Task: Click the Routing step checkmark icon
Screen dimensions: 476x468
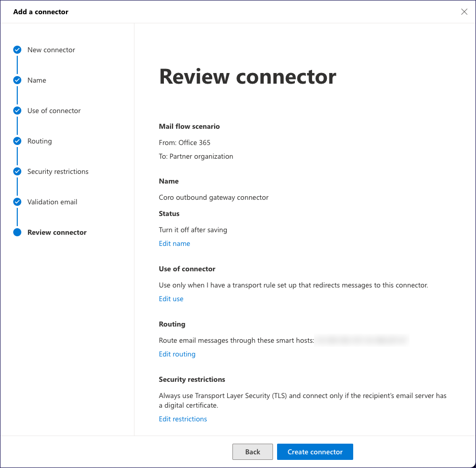Action: (17, 141)
